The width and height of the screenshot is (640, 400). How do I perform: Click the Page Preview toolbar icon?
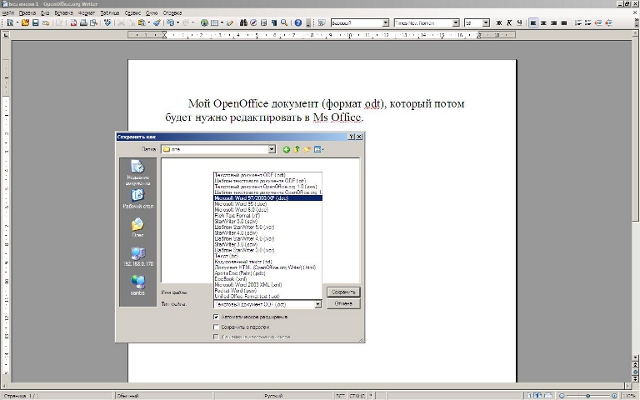coord(94,23)
